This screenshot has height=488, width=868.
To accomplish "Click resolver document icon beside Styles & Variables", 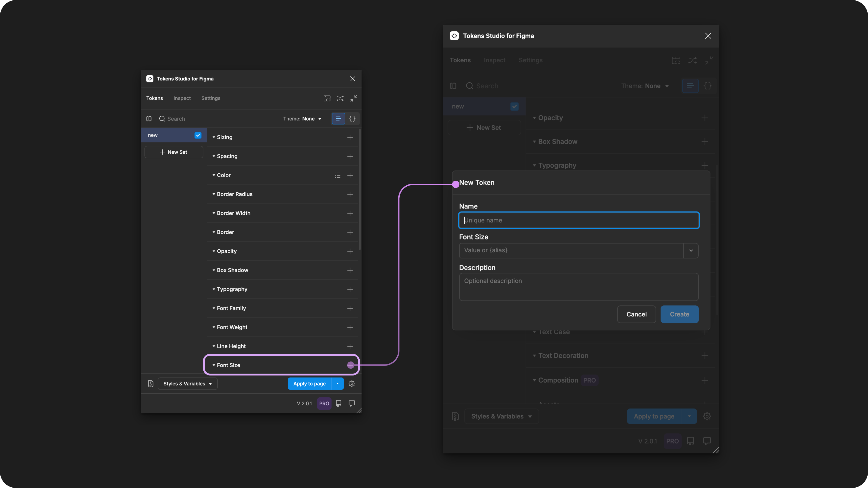I will [x=150, y=384].
